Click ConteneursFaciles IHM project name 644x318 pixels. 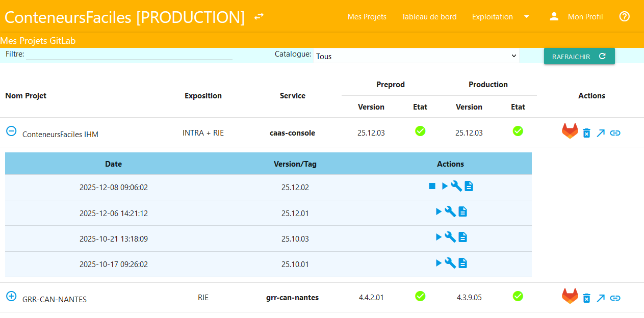point(60,135)
